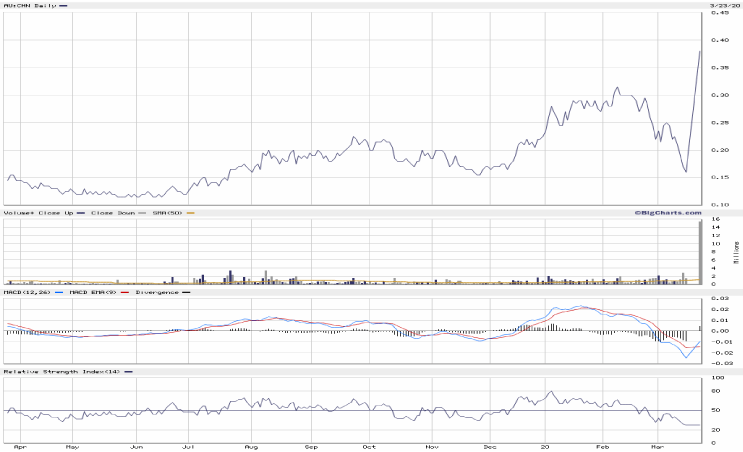Click the ©BigCharts.com watermark link
The height and width of the screenshot is (452, 743).
[x=666, y=212]
